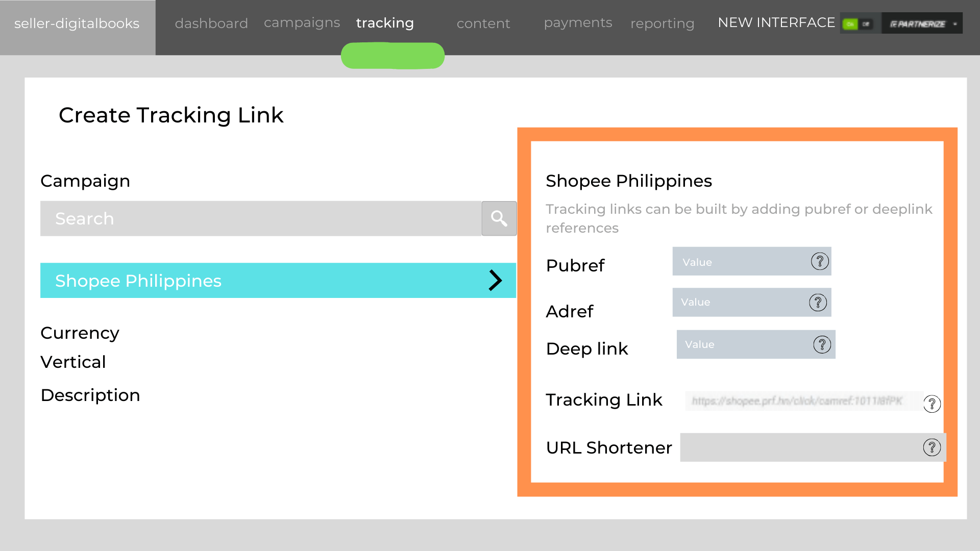
Task: Open the dashboard tab
Action: tap(211, 23)
